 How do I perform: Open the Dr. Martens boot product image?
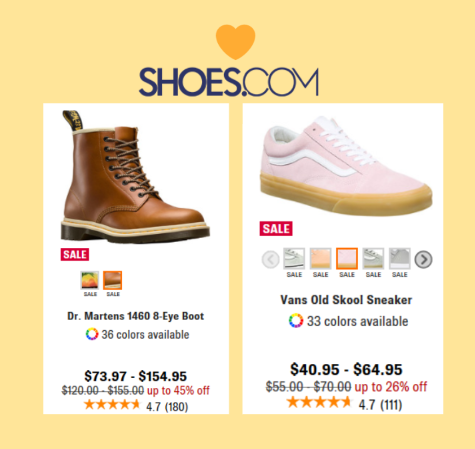click(135, 176)
